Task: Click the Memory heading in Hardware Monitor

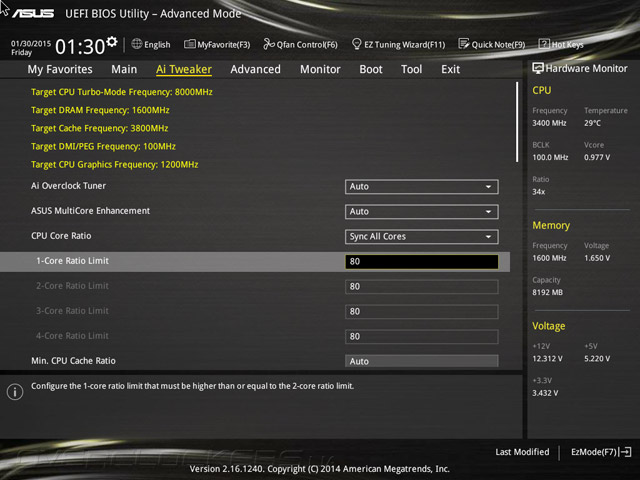Action: (x=551, y=225)
